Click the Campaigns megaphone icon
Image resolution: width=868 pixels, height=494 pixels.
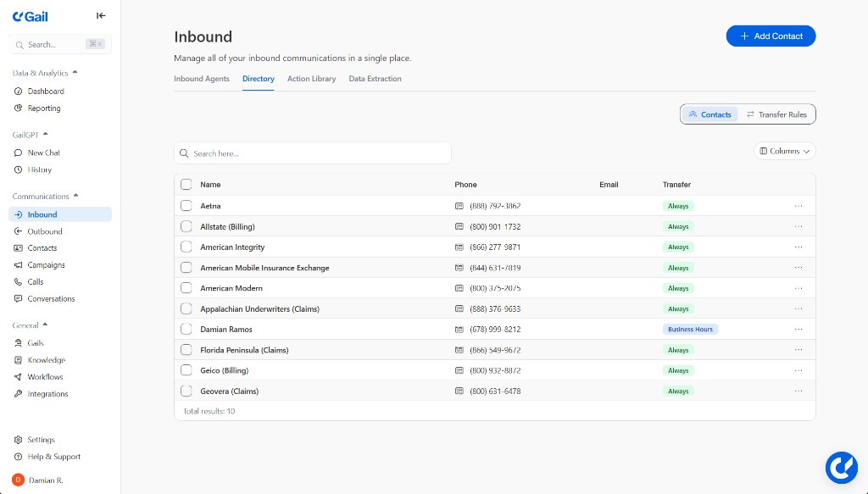[x=19, y=265]
